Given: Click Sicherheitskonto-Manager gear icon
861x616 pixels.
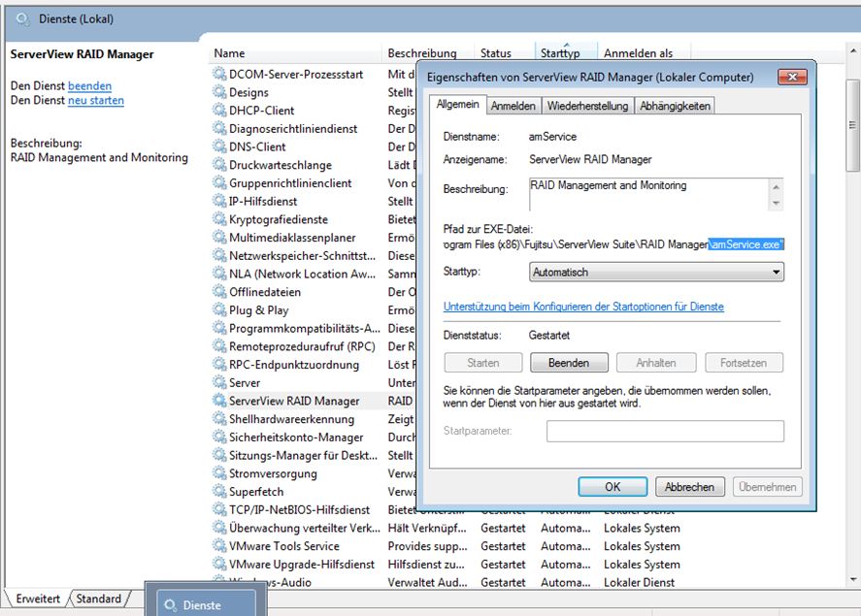Looking at the screenshot, I should [219, 437].
